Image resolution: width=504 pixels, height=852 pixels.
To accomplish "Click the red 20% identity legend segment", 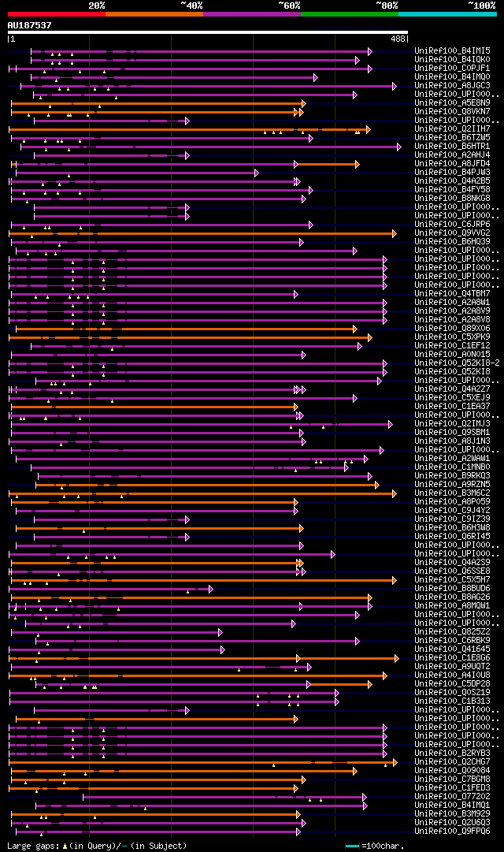I will point(57,13).
